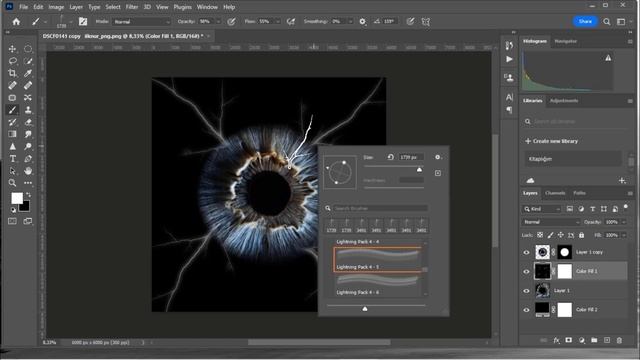The image size is (640, 360).
Task: Switch to the Channels tab
Action: tap(555, 193)
